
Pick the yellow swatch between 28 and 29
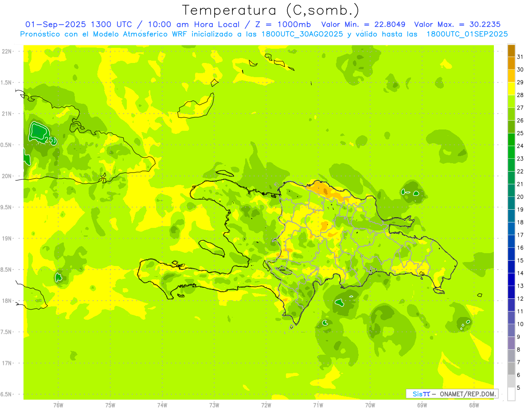(x=511, y=88)
